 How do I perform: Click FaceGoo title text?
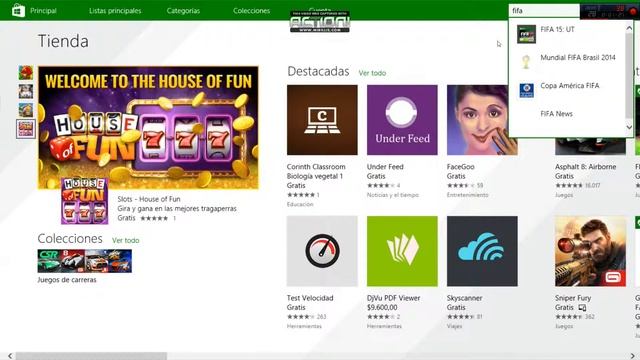click(x=460, y=167)
